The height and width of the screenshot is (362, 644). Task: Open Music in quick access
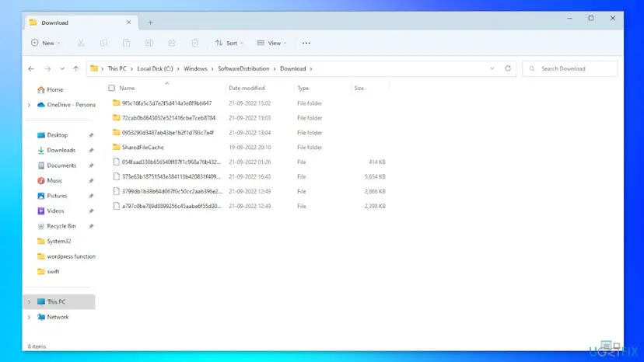tap(50, 180)
